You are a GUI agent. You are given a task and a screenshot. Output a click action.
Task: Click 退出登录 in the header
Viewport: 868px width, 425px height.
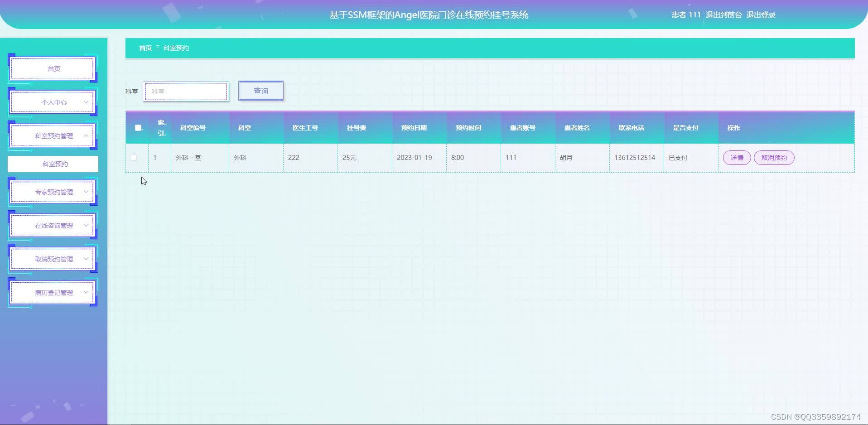pyautogui.click(x=761, y=15)
